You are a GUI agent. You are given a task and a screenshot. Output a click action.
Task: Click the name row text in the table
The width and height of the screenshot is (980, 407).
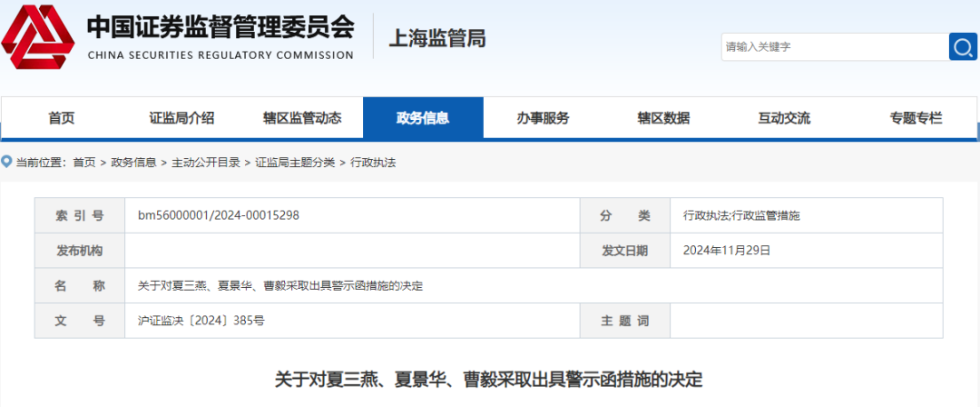coord(280,286)
